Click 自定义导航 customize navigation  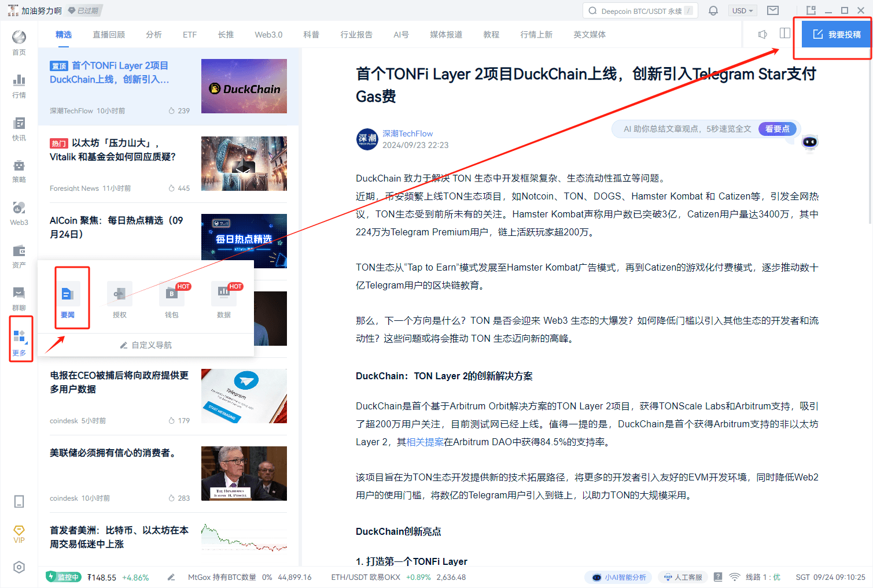pos(146,345)
